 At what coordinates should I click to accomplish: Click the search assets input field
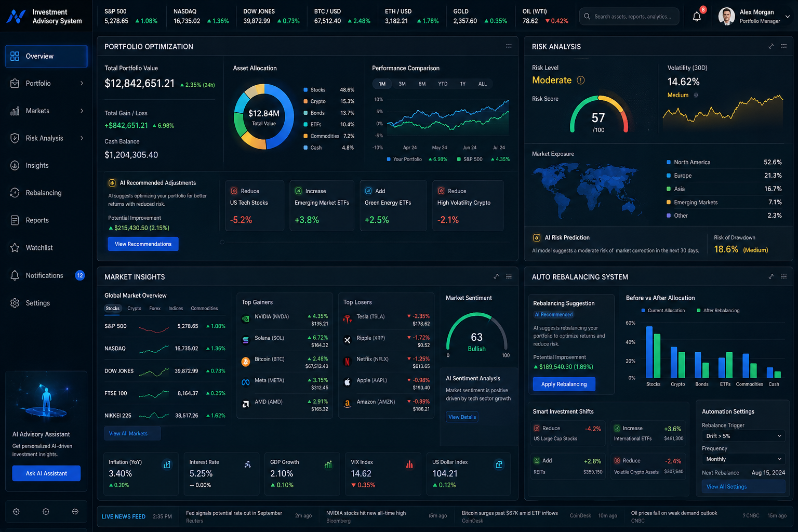[629, 16]
